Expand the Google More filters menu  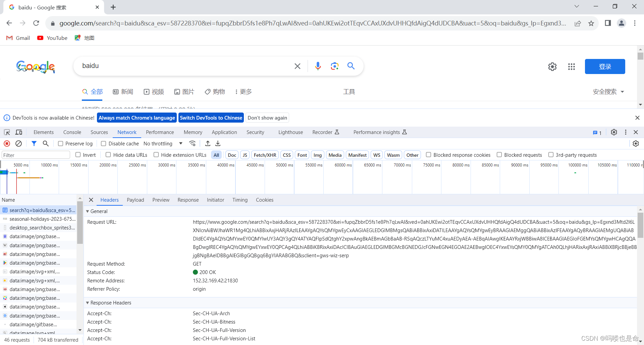coord(244,92)
